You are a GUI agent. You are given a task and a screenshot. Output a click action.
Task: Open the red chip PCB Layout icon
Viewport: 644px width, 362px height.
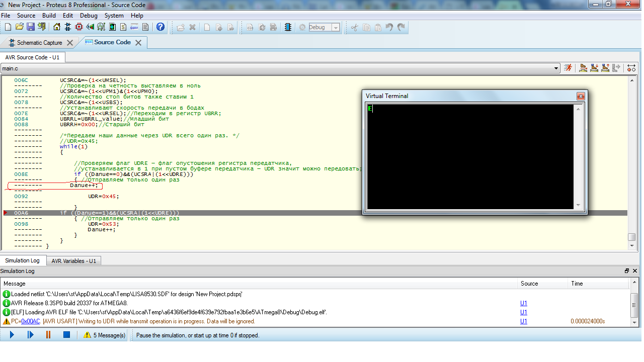pos(79,27)
